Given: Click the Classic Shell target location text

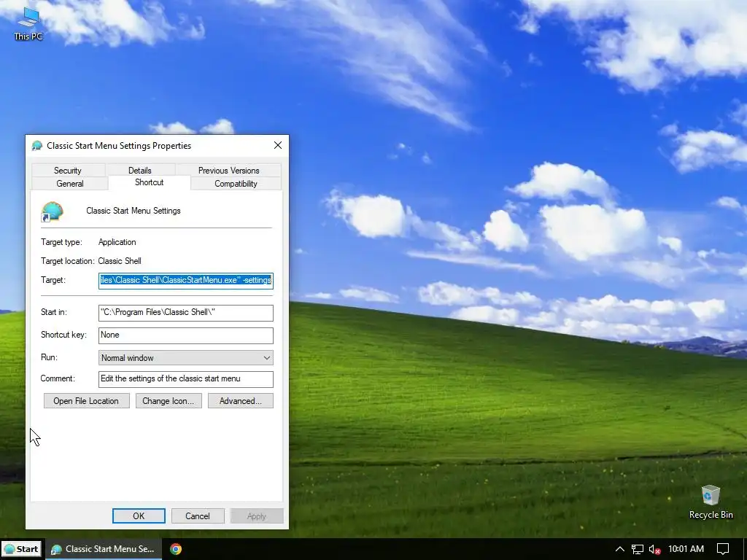Looking at the screenshot, I should (x=120, y=261).
